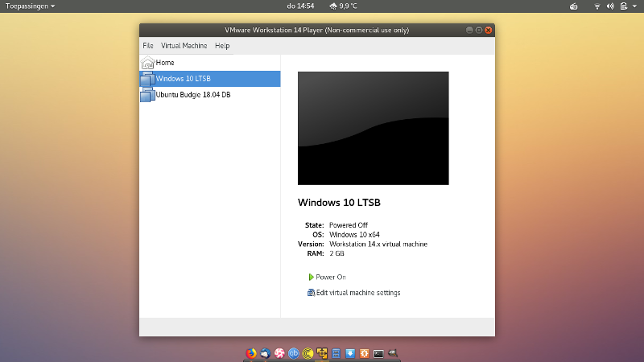The image size is (644, 362).
Task: Click the Windows 10 x64 OS value
Action: pyautogui.click(x=354, y=234)
